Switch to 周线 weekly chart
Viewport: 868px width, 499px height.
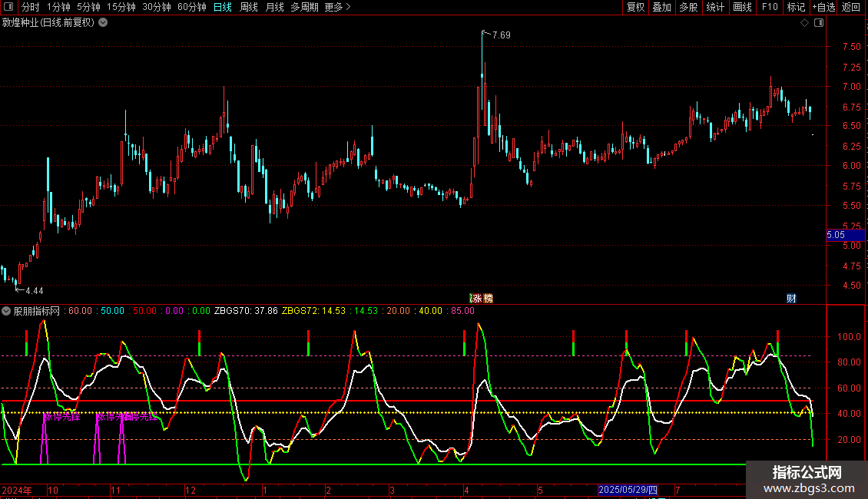[249, 7]
